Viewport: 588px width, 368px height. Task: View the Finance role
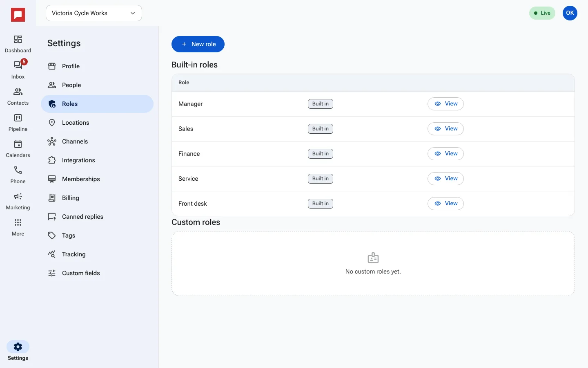pyautogui.click(x=445, y=154)
